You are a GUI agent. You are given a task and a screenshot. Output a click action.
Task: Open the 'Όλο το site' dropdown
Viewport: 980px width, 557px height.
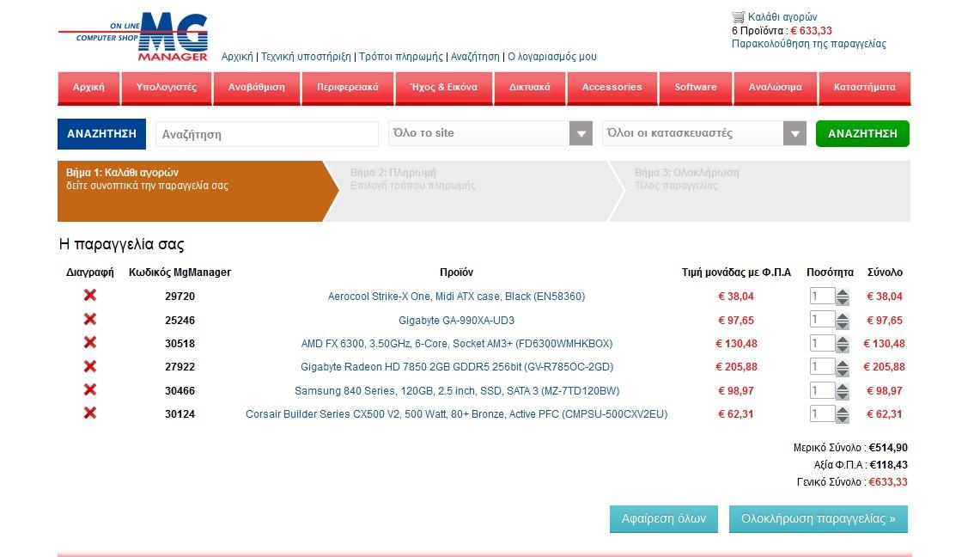[x=490, y=133]
